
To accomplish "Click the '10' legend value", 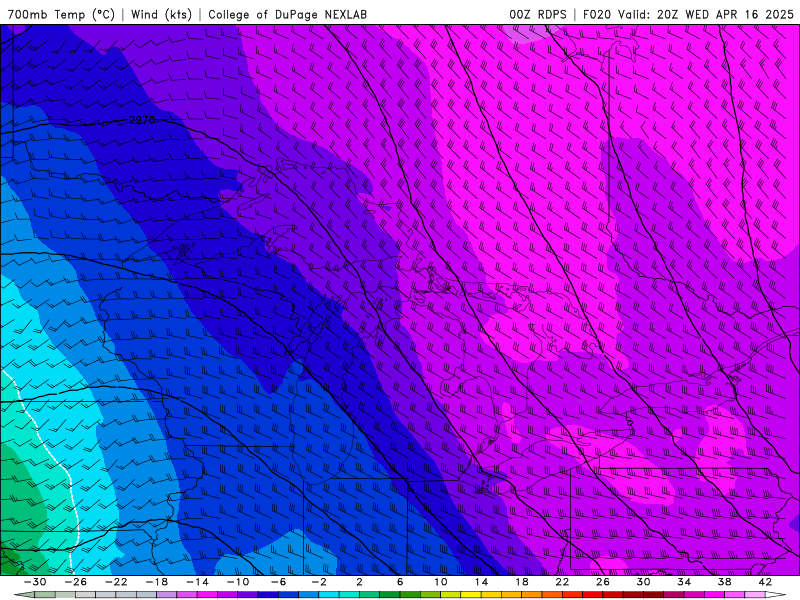I will point(441,582).
